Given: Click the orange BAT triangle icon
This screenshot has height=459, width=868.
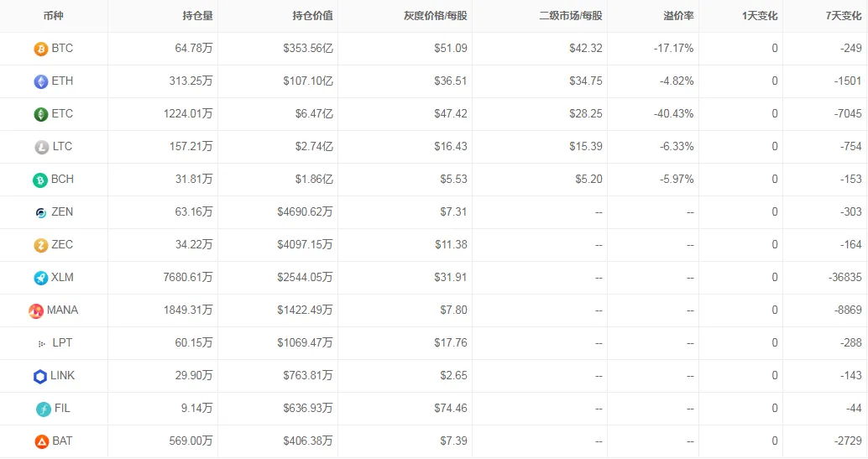Looking at the screenshot, I should click(41, 442).
